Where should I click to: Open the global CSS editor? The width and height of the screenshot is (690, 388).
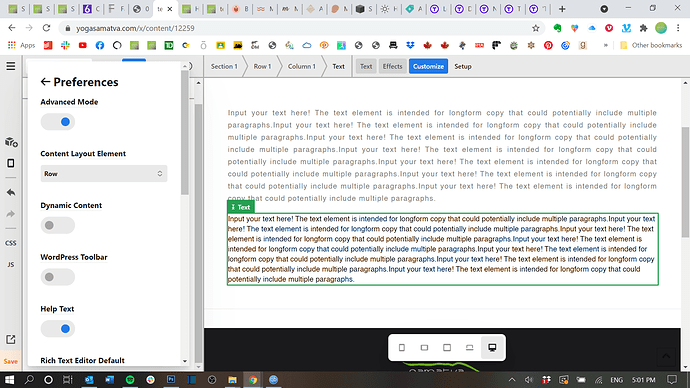pyautogui.click(x=11, y=243)
